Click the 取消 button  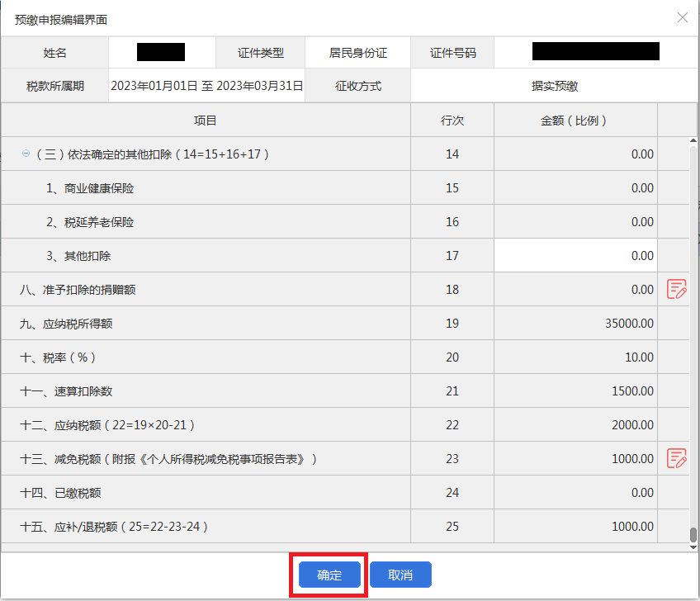(400, 575)
